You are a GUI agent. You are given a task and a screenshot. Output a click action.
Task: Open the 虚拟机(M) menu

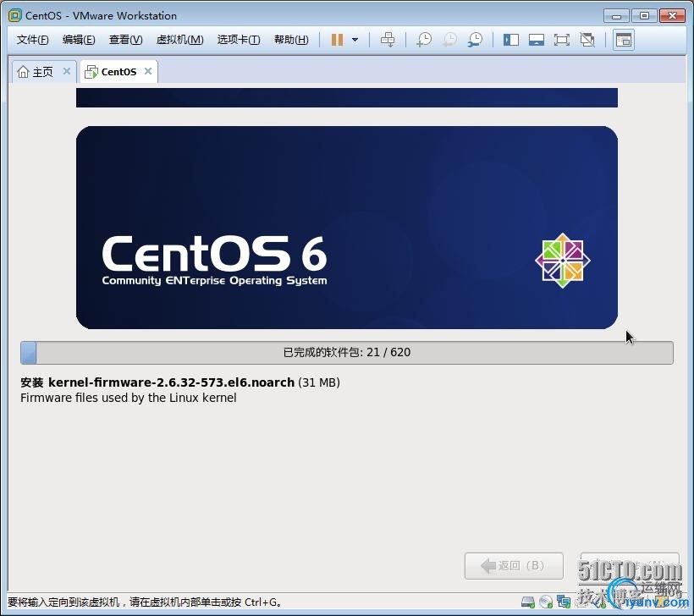pyautogui.click(x=179, y=40)
